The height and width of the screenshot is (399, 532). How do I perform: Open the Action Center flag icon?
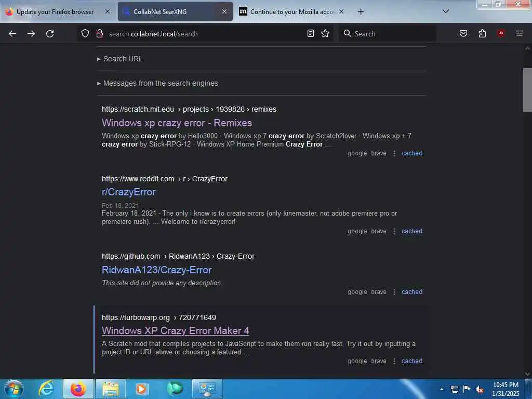click(467, 389)
